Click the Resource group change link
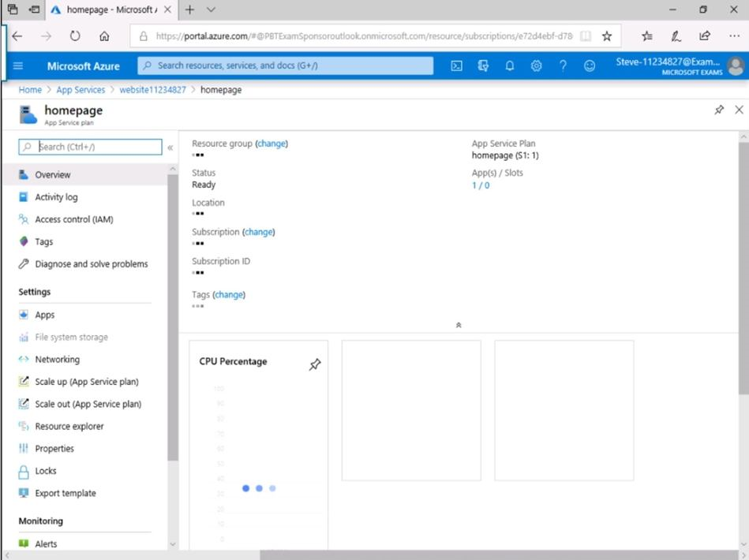This screenshot has width=749, height=560. point(272,144)
